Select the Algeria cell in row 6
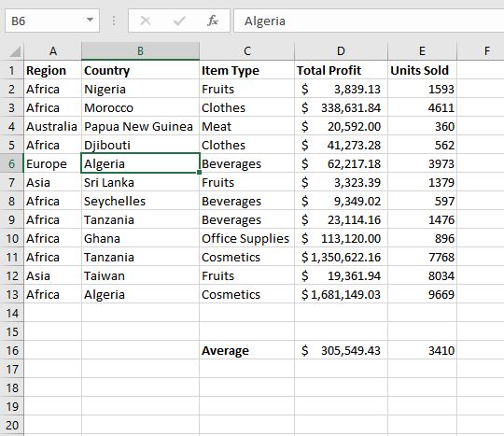 pyautogui.click(x=140, y=163)
